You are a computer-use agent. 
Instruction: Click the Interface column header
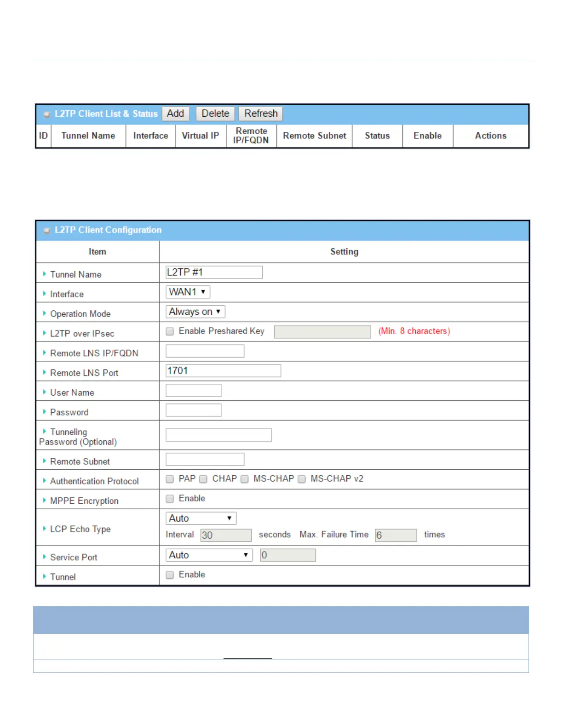(151, 136)
